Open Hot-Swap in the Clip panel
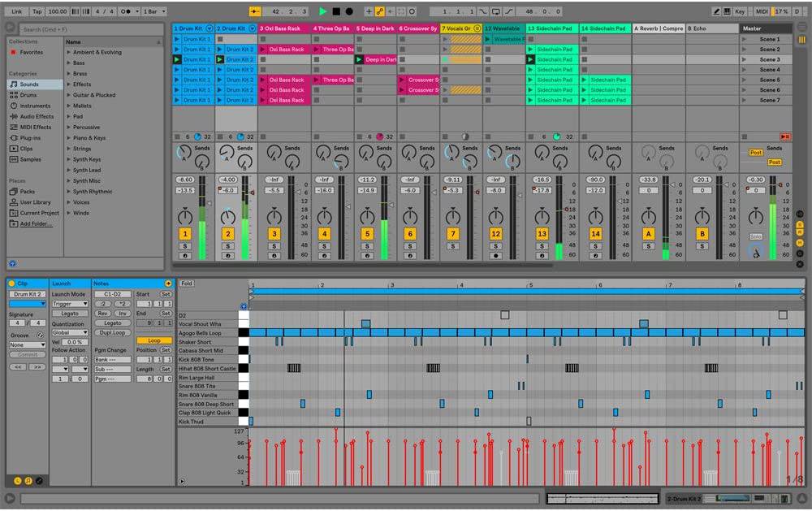 [x=168, y=283]
